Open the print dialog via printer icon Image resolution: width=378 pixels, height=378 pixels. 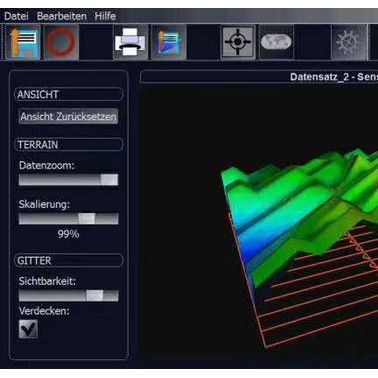pos(130,43)
